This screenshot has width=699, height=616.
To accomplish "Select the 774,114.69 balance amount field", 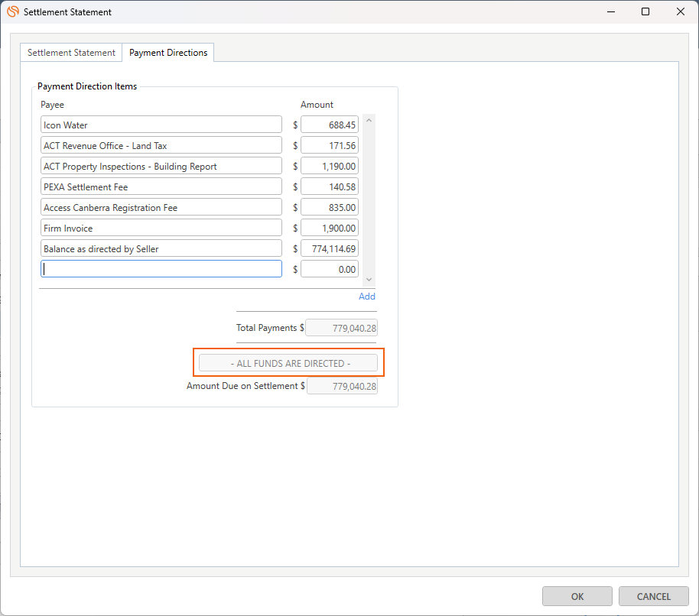I will click(330, 248).
